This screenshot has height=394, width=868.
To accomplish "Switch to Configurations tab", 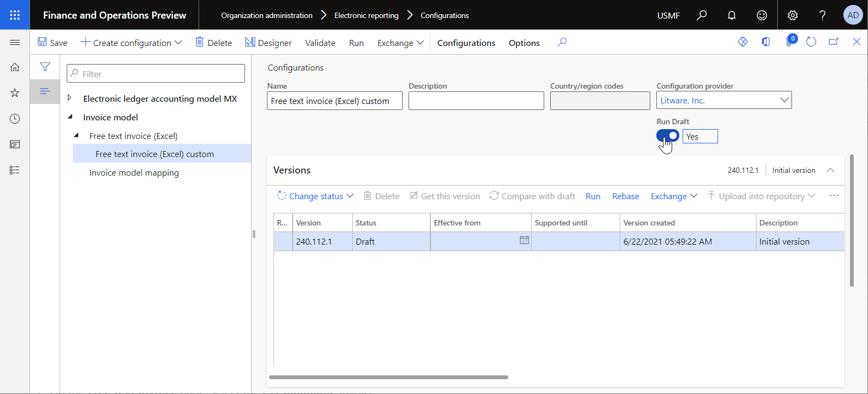I will (x=466, y=43).
